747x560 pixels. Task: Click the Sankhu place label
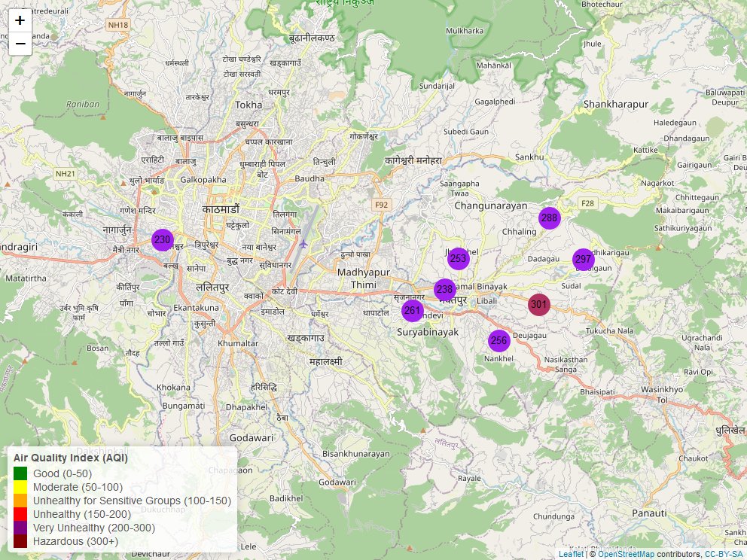529,157
